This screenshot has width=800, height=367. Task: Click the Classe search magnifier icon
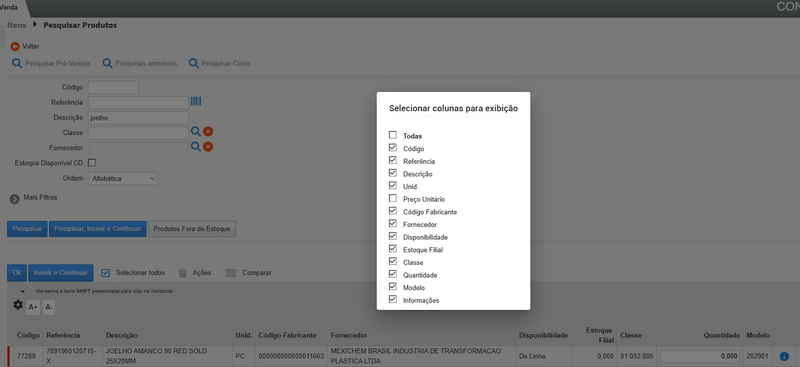tap(196, 132)
